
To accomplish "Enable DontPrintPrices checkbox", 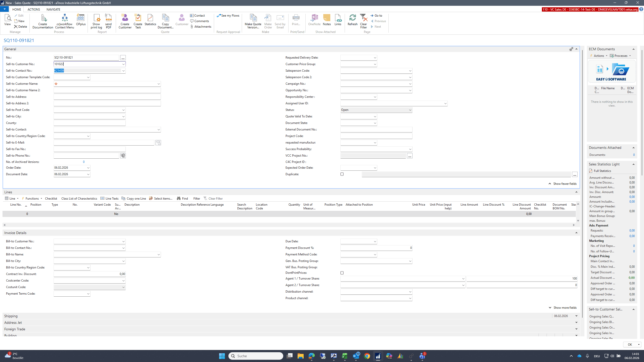I will click(x=342, y=273).
